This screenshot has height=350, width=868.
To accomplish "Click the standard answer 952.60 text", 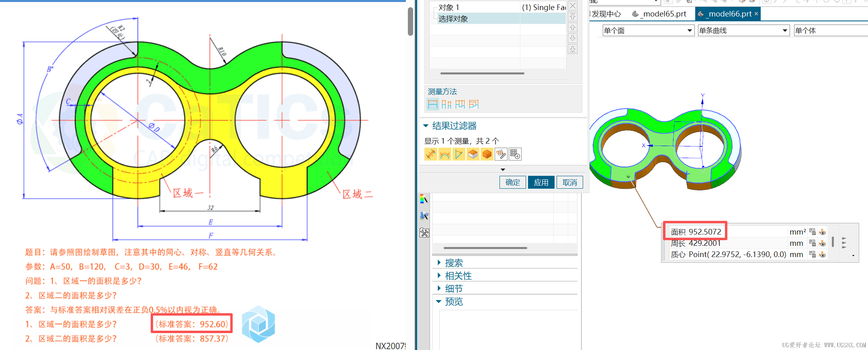I will 192,324.
